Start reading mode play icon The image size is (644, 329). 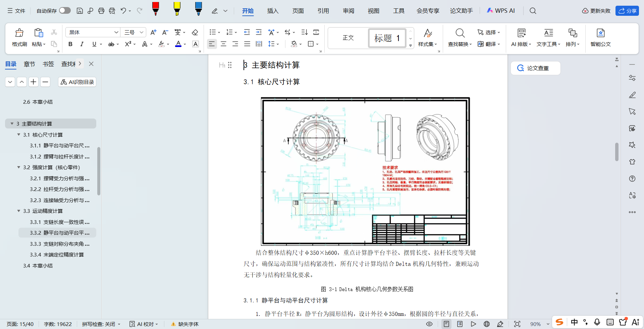(473, 324)
